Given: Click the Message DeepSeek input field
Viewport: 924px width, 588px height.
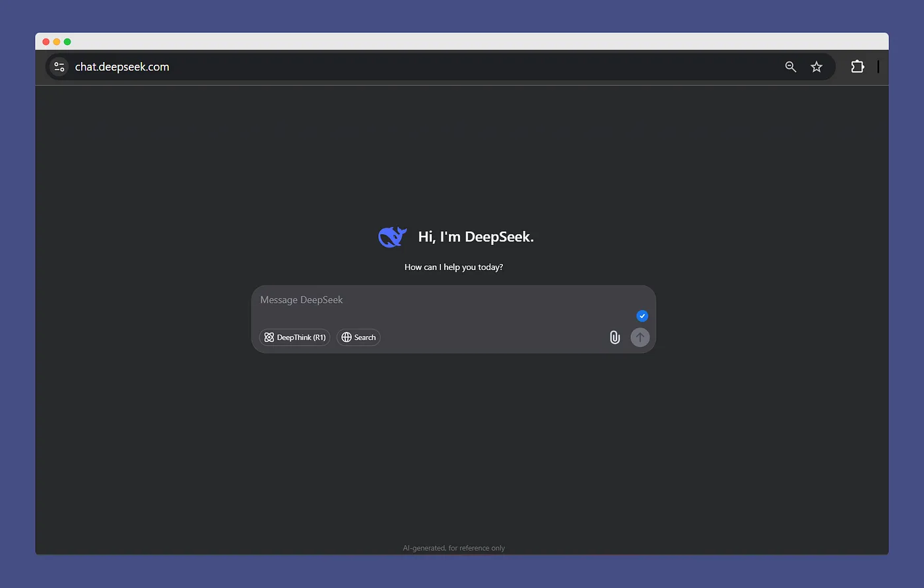Looking at the screenshot, I should pos(396,300).
